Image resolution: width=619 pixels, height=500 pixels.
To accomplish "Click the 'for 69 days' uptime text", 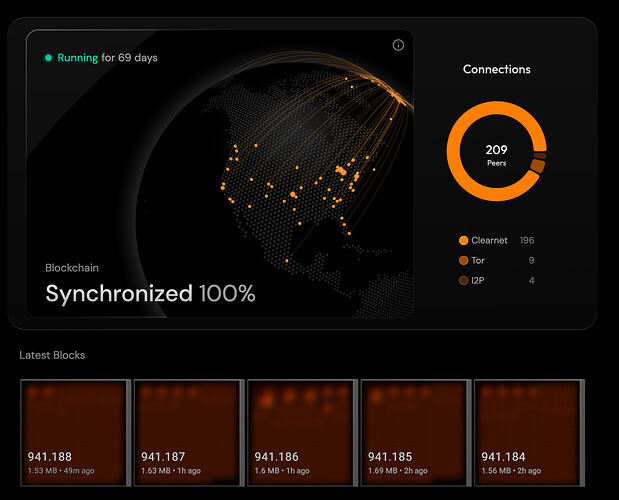I will [x=130, y=58].
